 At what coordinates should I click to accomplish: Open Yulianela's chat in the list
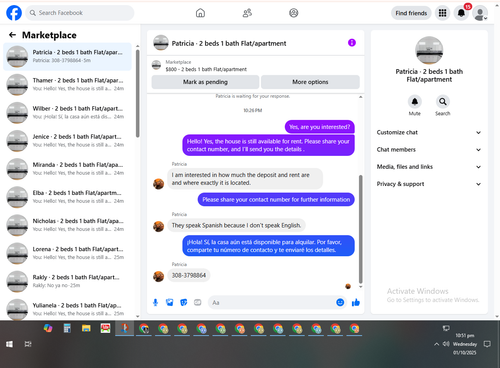(67, 309)
